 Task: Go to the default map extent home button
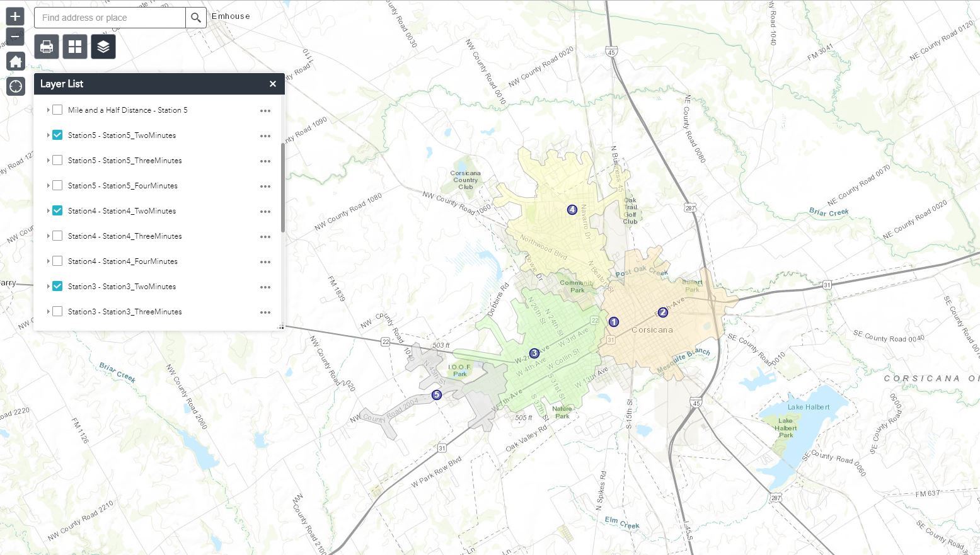(x=16, y=62)
